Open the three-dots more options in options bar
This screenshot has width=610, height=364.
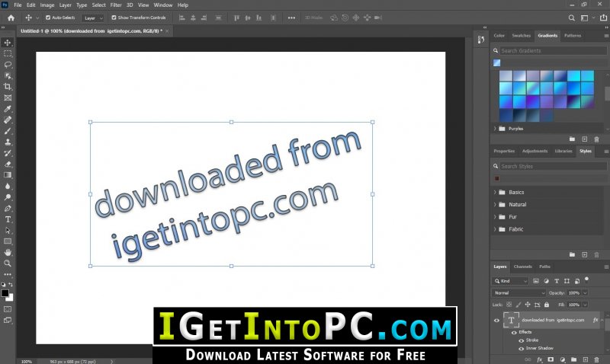pos(291,18)
